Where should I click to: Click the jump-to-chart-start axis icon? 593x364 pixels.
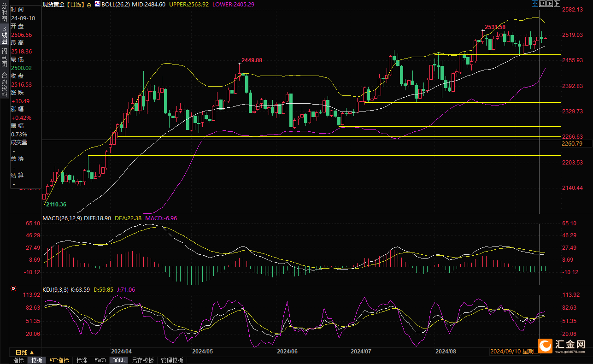click(542, 4)
